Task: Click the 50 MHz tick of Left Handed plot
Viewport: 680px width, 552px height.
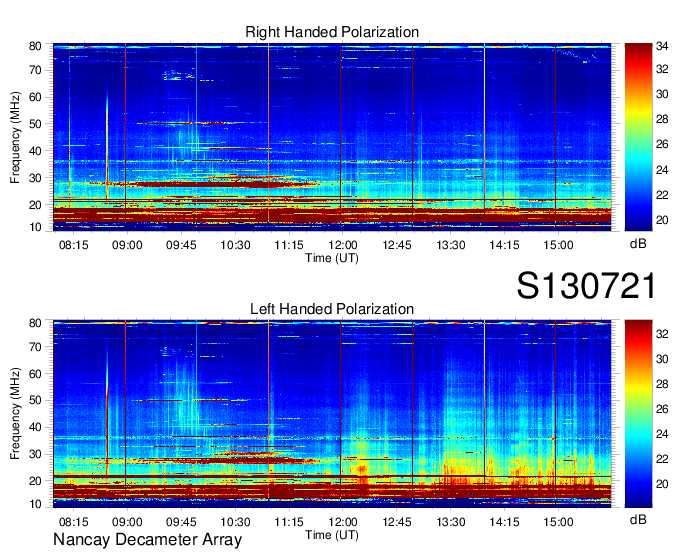Action: tap(35, 400)
